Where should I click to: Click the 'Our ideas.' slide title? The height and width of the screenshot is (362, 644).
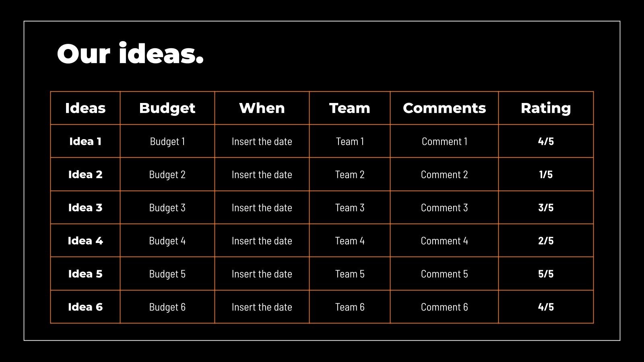(x=130, y=54)
